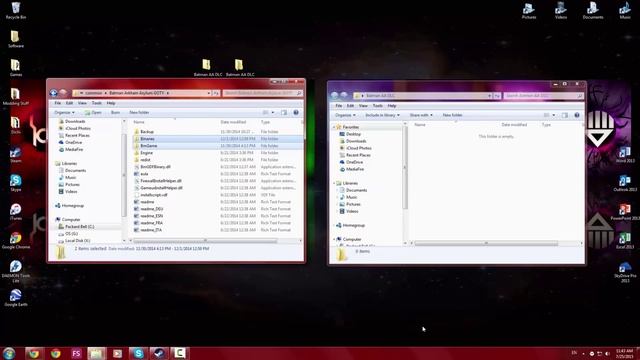The height and width of the screenshot is (360, 640).
Task: Open the Modding Stuff desktop folder
Action: point(16,97)
